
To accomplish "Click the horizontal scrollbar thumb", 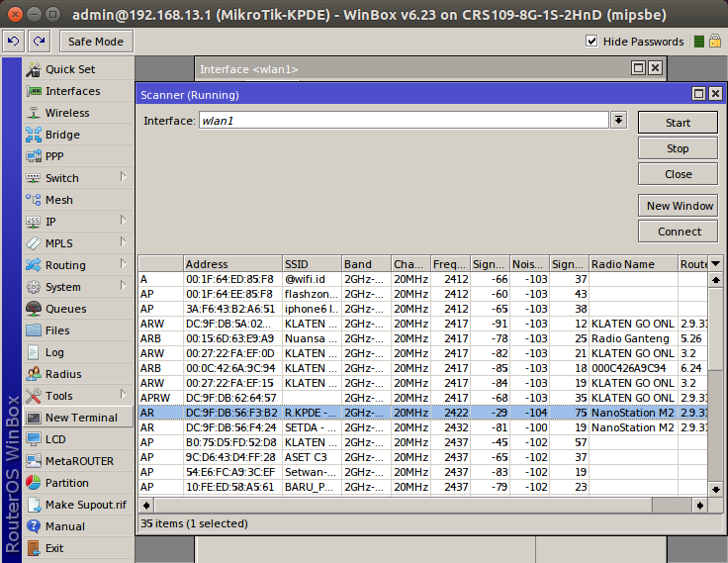I will pyautogui.click(x=403, y=505).
